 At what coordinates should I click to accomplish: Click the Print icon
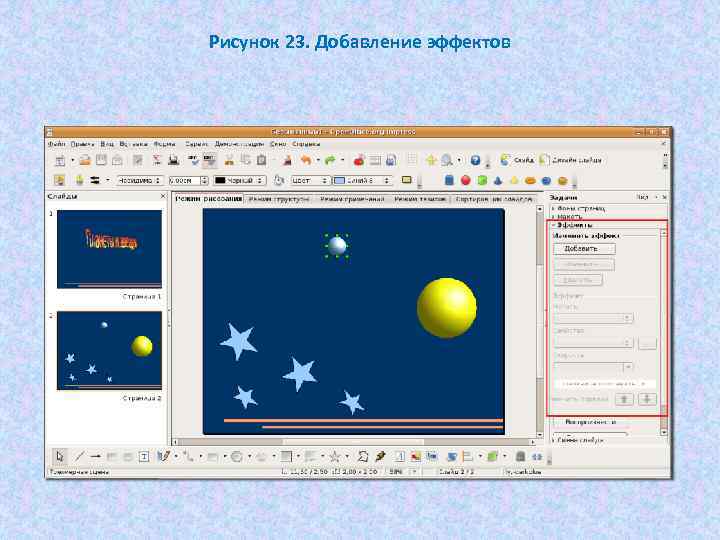pyautogui.click(x=174, y=160)
